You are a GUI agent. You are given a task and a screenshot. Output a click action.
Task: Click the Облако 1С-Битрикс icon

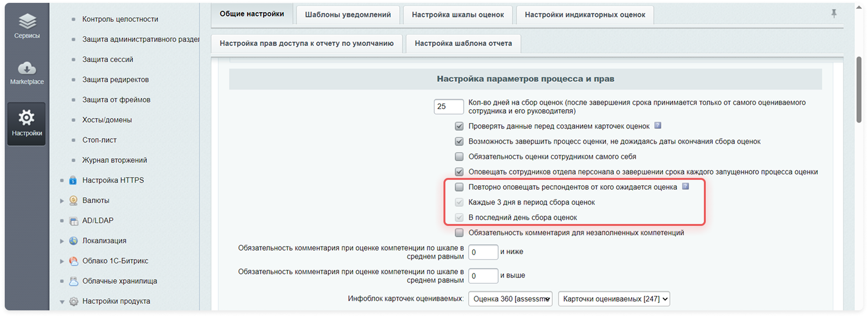pos(73,261)
